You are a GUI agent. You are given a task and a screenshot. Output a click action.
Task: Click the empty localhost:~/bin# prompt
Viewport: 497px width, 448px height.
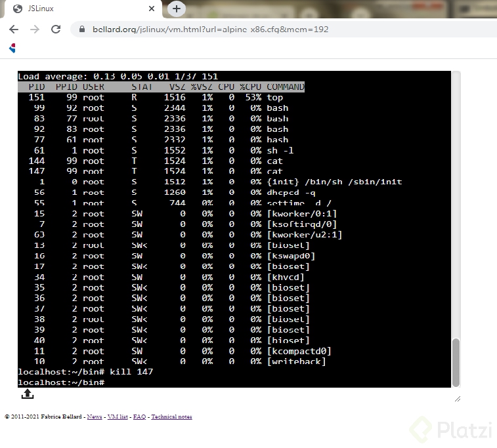(x=61, y=382)
